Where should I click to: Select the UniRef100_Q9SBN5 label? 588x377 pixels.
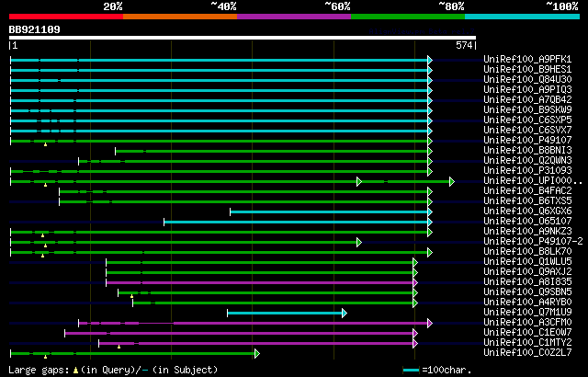click(527, 292)
